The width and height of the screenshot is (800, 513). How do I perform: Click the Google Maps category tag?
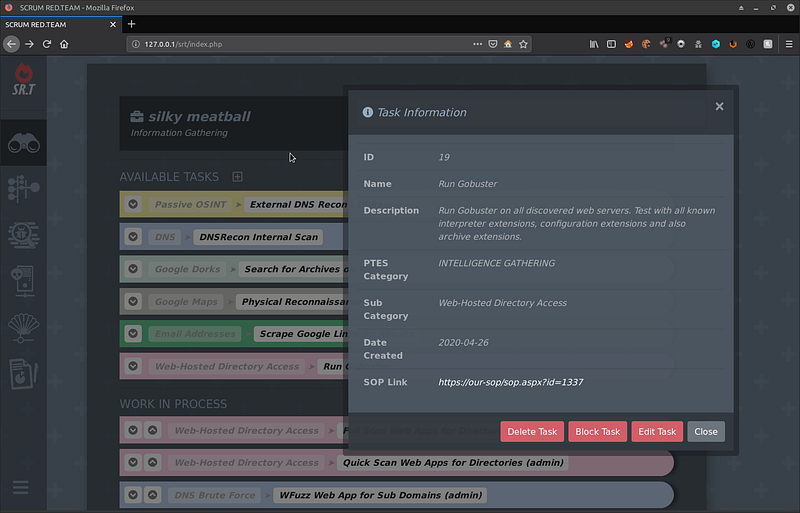click(x=186, y=302)
